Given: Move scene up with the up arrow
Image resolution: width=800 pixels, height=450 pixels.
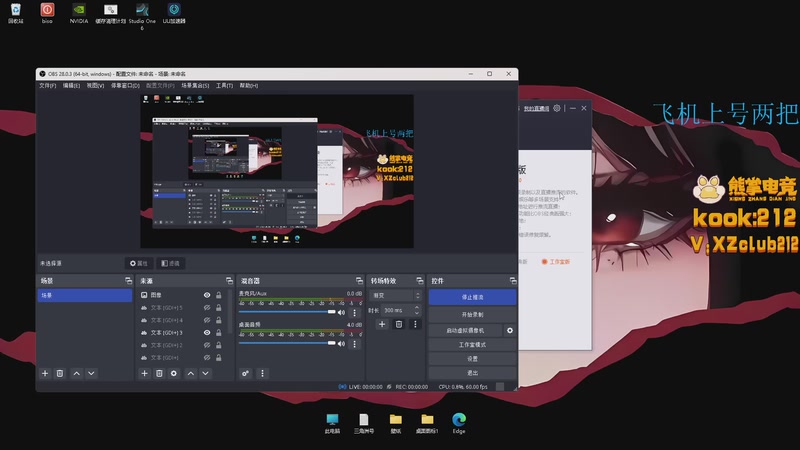Looking at the screenshot, I should coord(77,373).
